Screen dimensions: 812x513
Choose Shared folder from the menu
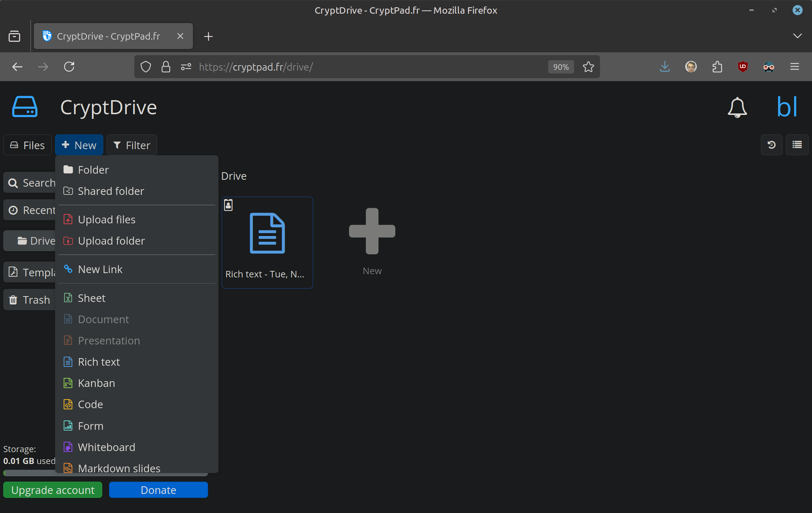[x=111, y=191]
